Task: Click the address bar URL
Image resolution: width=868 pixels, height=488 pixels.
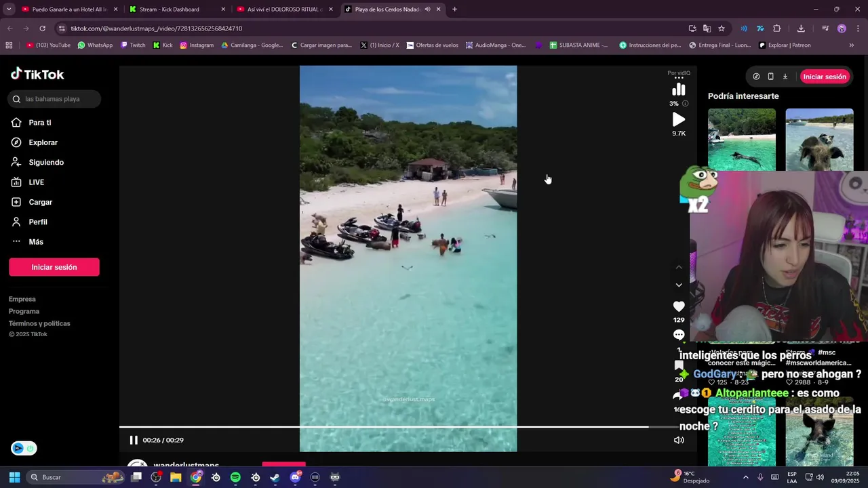Action: tap(157, 28)
